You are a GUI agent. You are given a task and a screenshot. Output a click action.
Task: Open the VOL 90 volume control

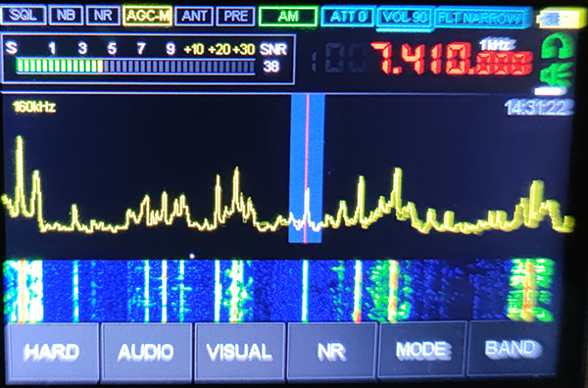pyautogui.click(x=405, y=18)
